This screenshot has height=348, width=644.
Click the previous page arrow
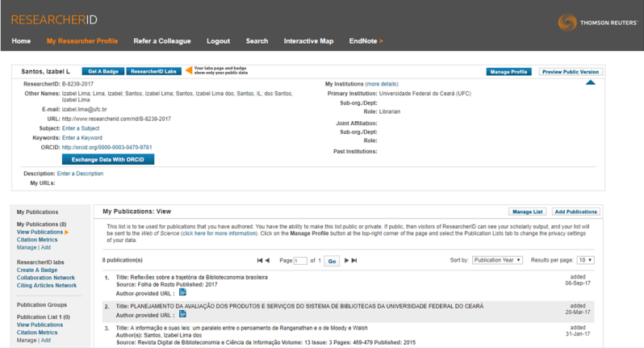[x=267, y=261]
